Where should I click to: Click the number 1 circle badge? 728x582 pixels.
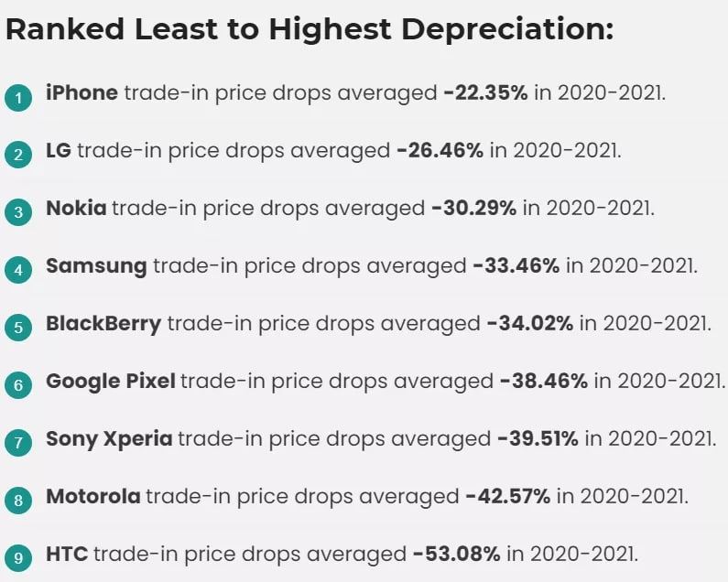pos(17,97)
